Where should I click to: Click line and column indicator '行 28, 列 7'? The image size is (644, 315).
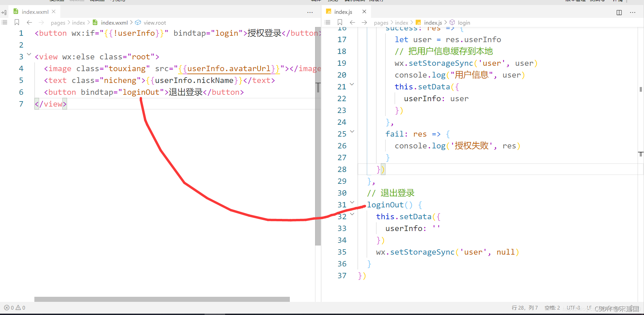point(525,308)
